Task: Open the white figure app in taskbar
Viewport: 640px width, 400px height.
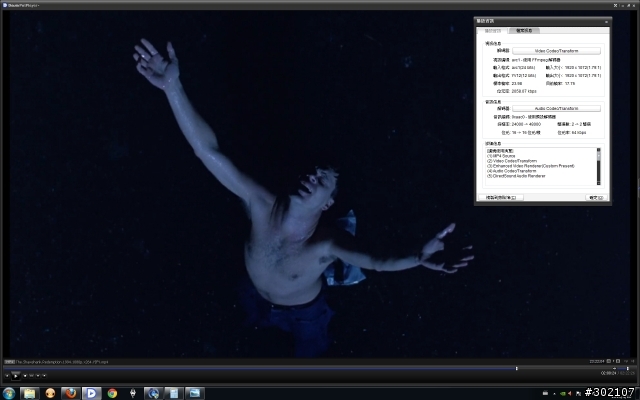Action: (133, 393)
